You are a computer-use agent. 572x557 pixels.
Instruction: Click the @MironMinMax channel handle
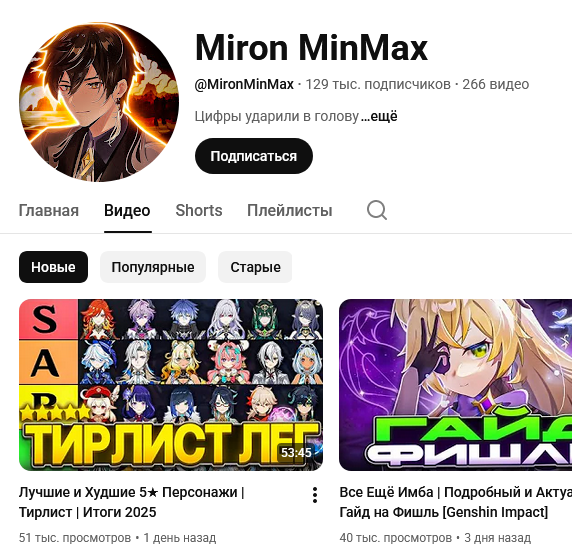coord(244,84)
